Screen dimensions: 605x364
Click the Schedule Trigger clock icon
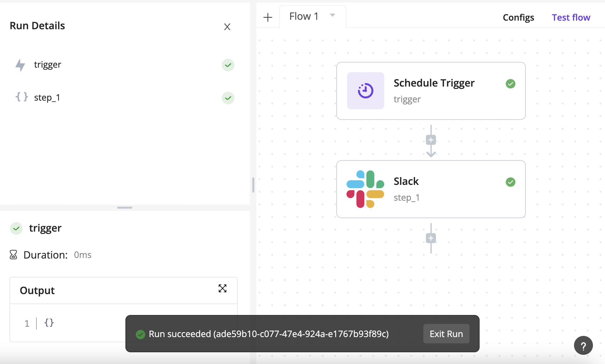(x=365, y=91)
